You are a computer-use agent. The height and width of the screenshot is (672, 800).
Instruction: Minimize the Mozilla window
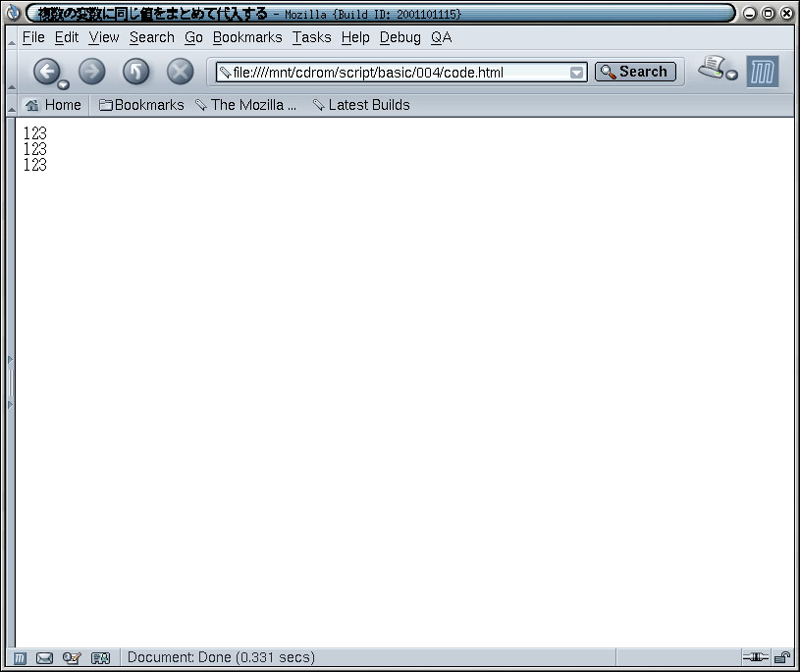[749, 14]
